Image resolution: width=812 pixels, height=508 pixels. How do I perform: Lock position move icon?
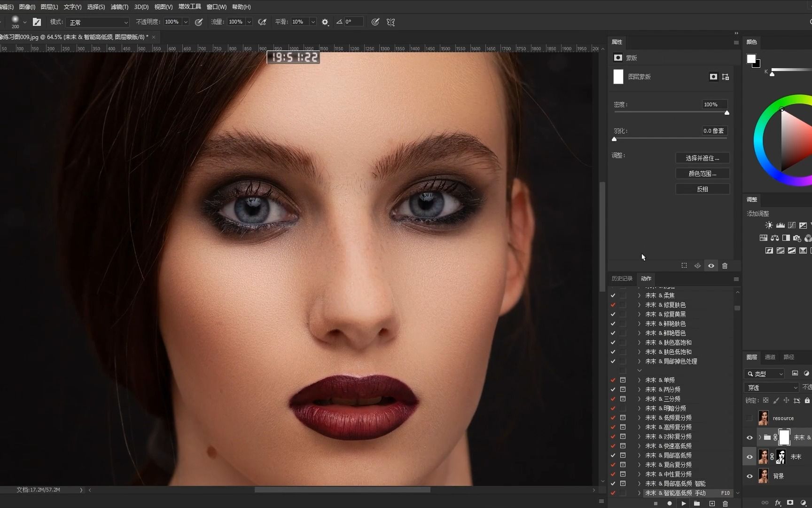click(x=786, y=400)
